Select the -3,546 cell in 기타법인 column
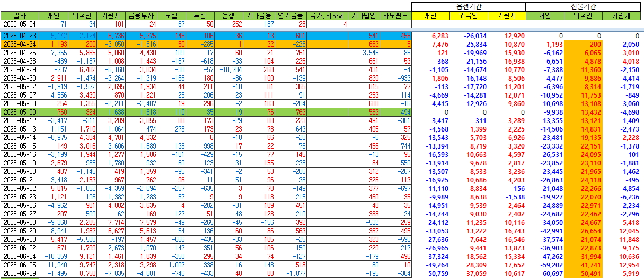The image size is (644, 279). 365,53
